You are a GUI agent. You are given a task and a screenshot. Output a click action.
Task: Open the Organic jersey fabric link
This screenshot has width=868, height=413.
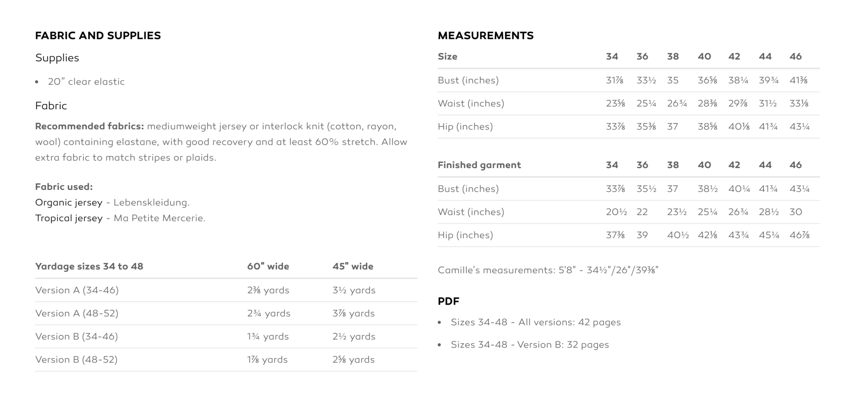[69, 202]
